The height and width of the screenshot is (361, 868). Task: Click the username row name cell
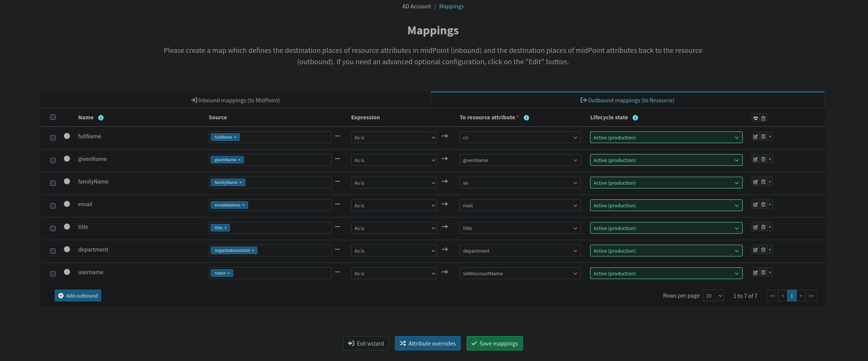point(91,272)
